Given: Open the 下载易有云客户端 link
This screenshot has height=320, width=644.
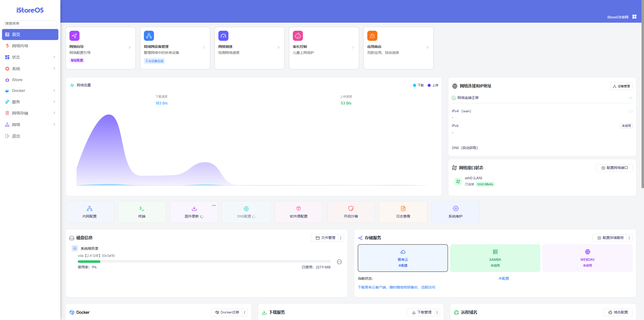Looking at the screenshot, I should tap(396, 287).
